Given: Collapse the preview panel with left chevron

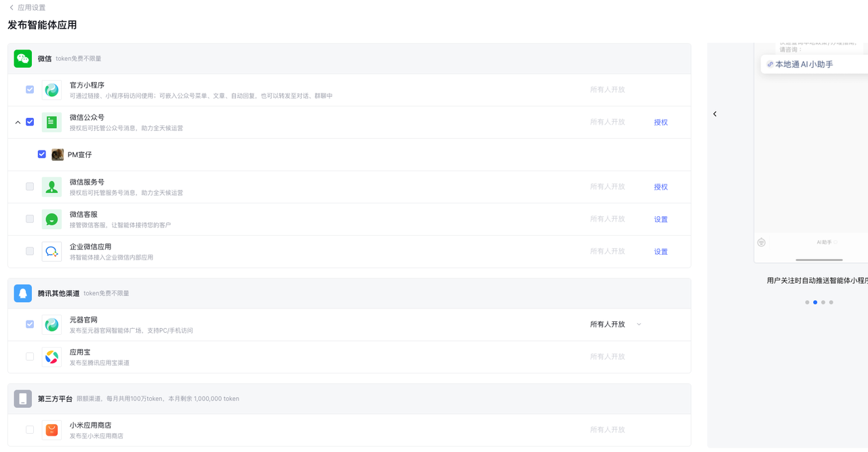Looking at the screenshot, I should [x=715, y=114].
